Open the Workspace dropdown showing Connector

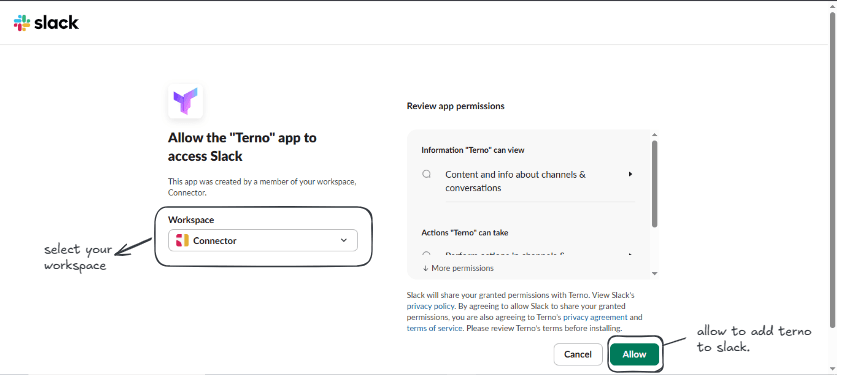coord(263,241)
